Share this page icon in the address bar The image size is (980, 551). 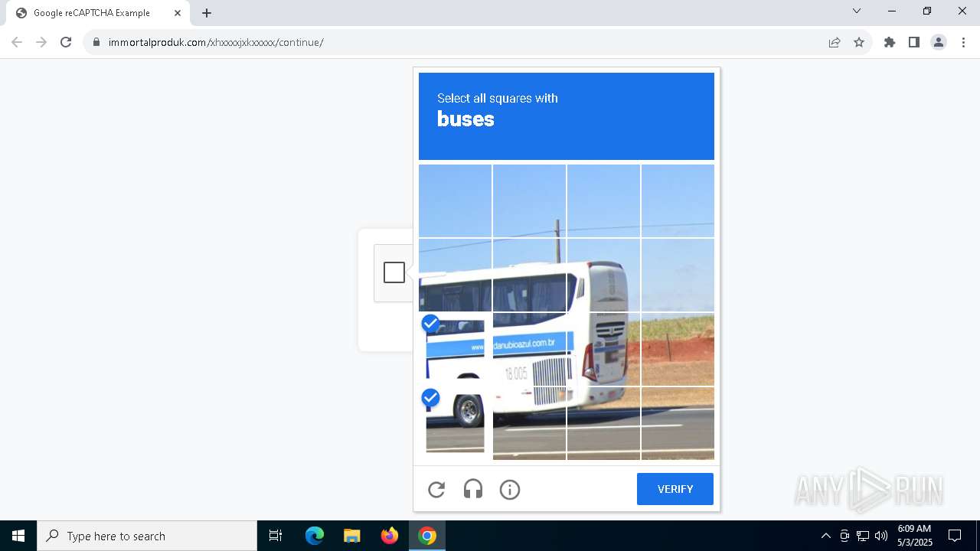tap(835, 42)
